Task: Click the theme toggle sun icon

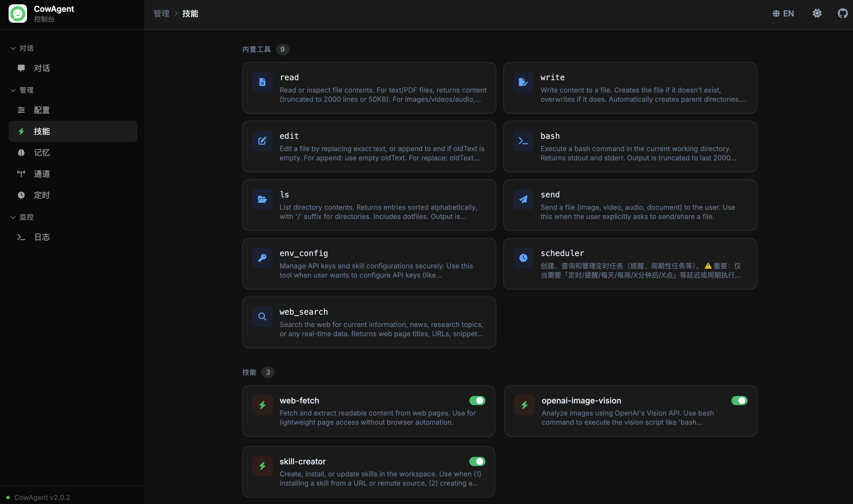Action: pos(817,14)
